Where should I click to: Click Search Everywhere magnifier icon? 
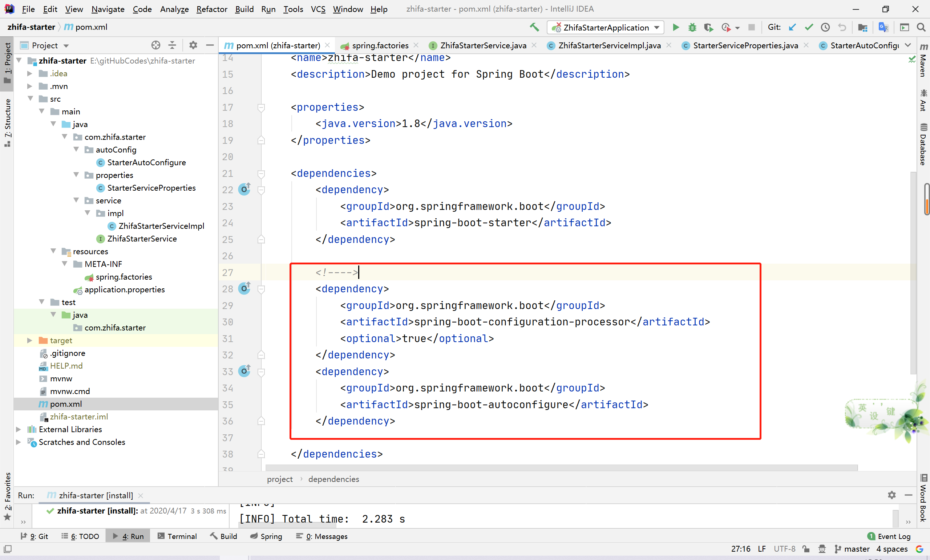[921, 27]
